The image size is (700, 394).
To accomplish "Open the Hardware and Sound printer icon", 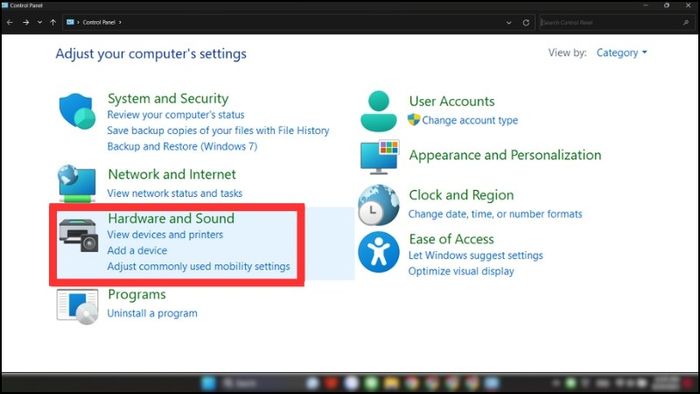I will 78,235.
